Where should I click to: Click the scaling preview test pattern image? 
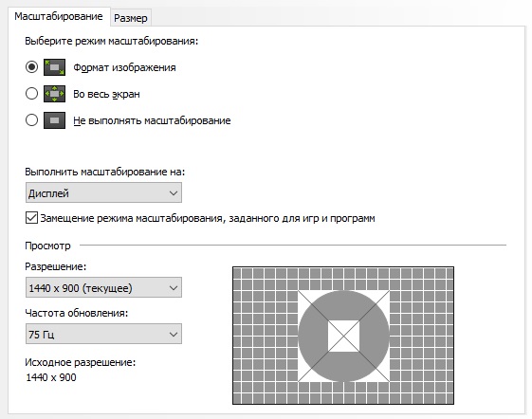click(343, 336)
